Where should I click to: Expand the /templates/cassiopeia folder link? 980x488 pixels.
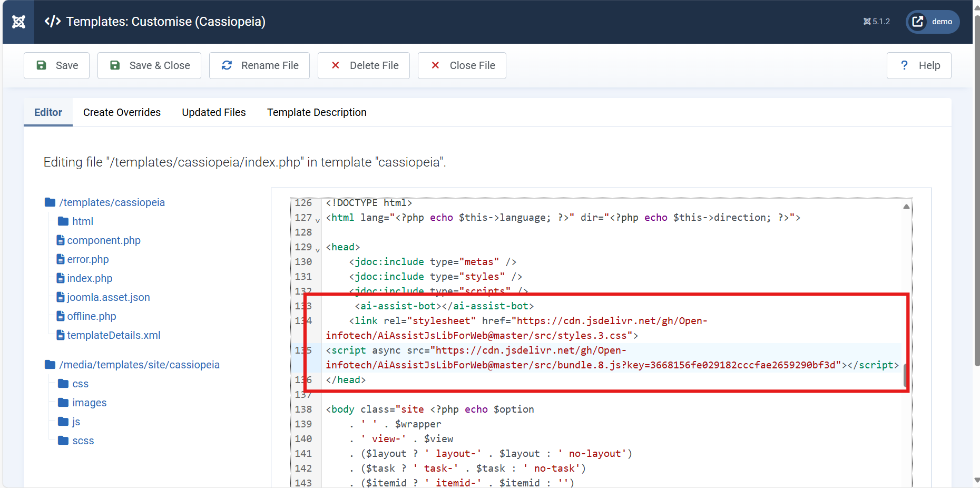tap(112, 202)
